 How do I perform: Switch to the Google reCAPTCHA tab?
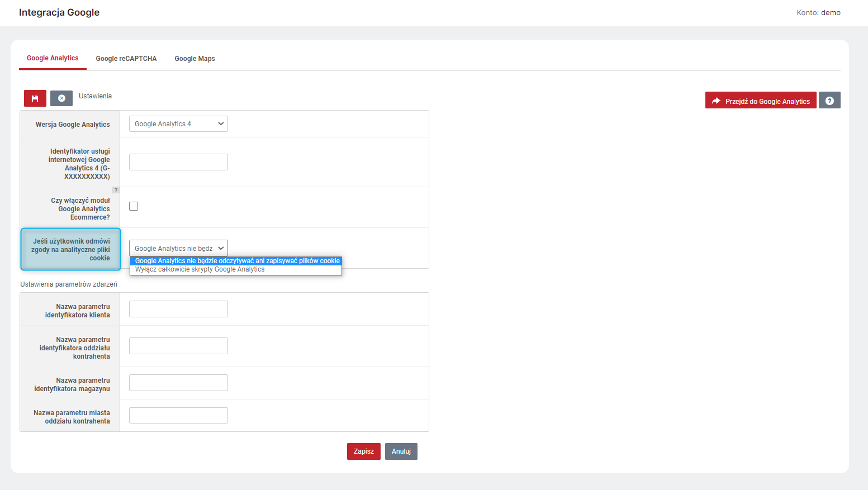click(x=126, y=59)
